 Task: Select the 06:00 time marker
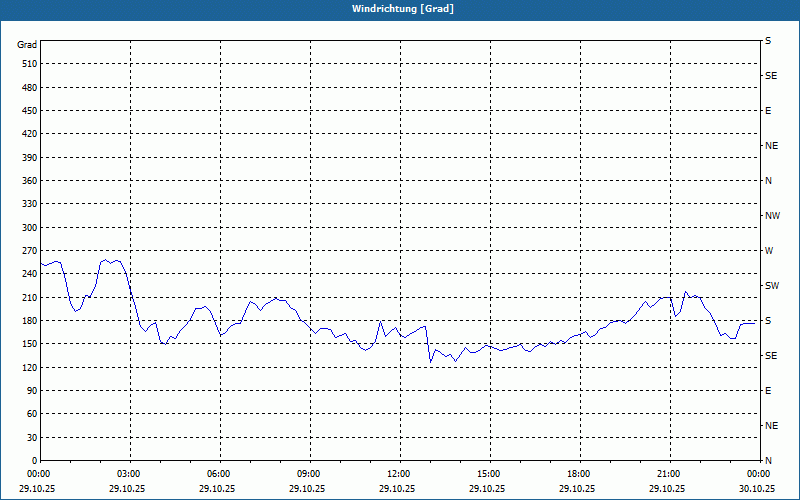tap(219, 474)
